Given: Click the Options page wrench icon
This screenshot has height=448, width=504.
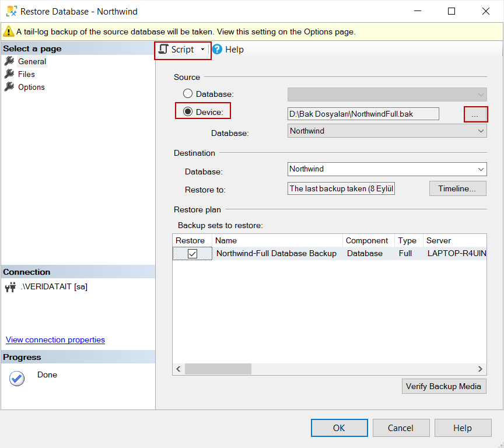Looking at the screenshot, I should [x=10, y=86].
